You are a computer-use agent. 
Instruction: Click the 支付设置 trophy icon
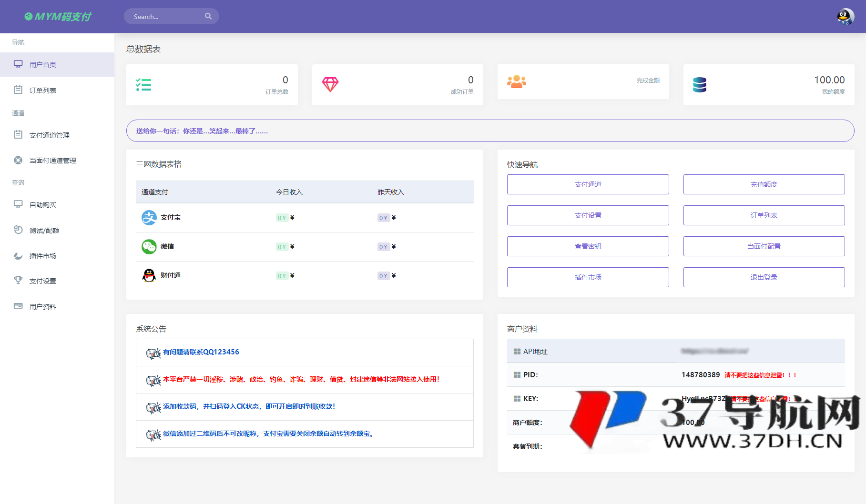pos(18,281)
